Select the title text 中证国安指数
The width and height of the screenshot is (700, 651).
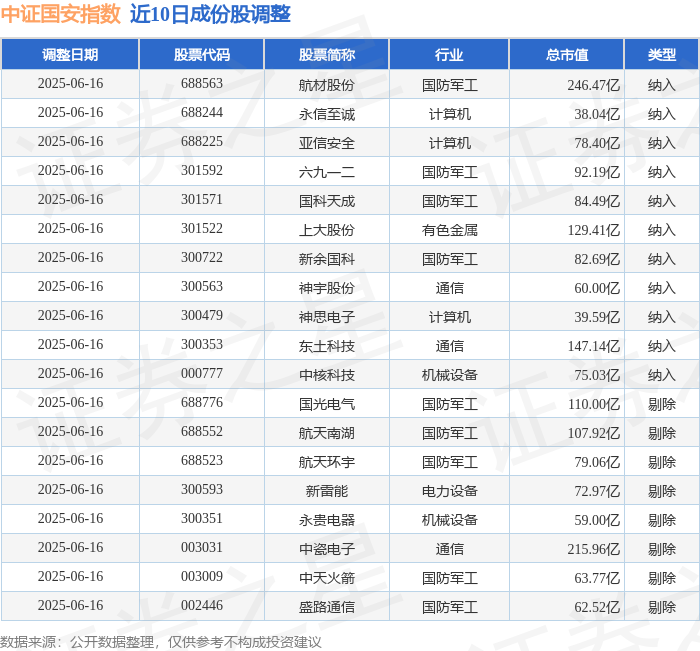click(x=61, y=14)
